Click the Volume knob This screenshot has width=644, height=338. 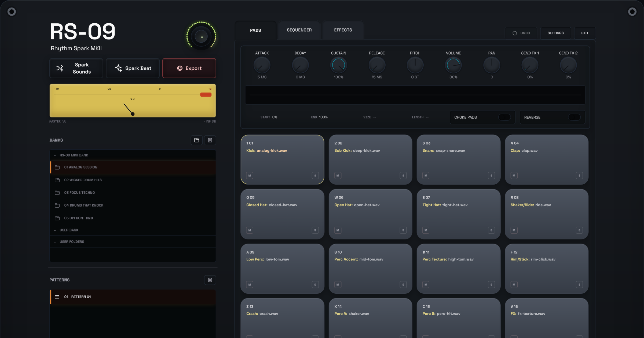pos(453,65)
